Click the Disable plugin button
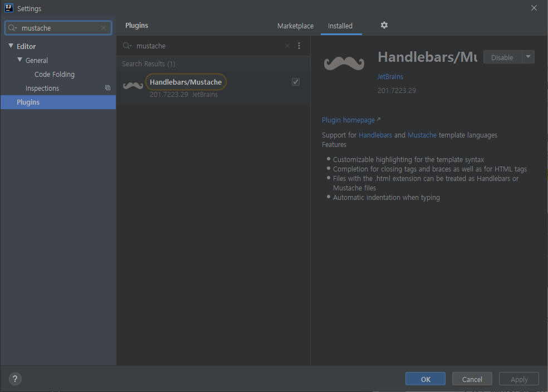 click(502, 57)
